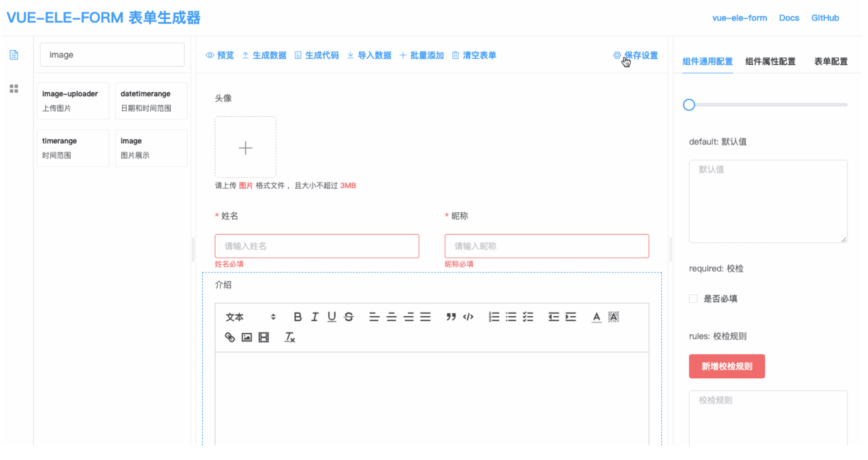Insert a blockquote in editor

pyautogui.click(x=451, y=317)
